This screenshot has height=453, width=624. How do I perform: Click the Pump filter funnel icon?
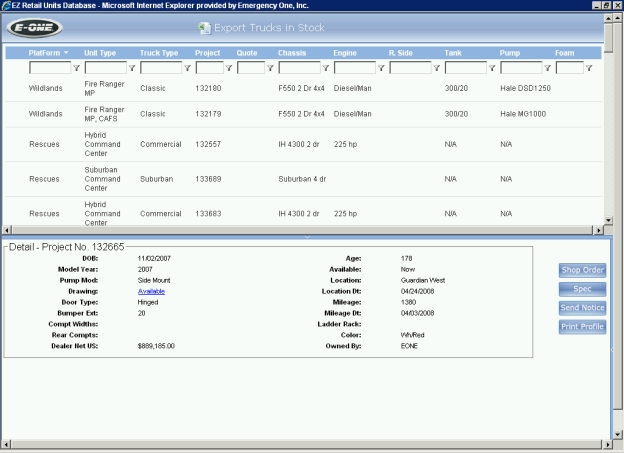[547, 68]
